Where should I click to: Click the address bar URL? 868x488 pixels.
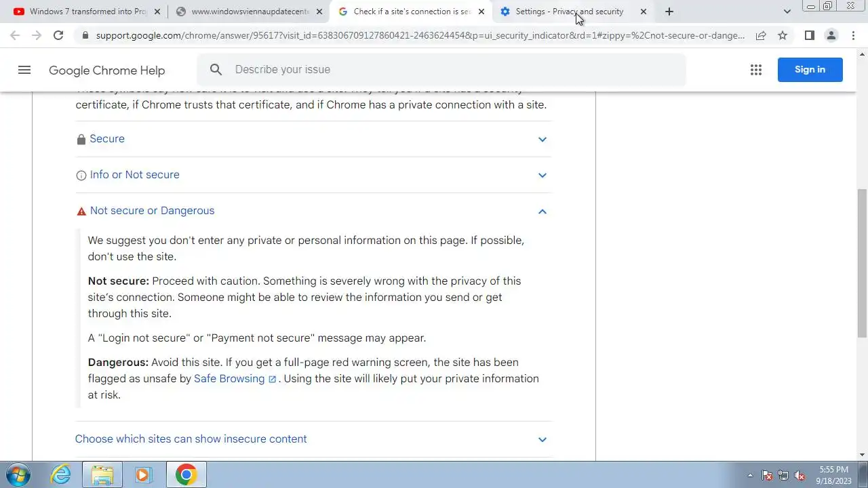point(420,35)
